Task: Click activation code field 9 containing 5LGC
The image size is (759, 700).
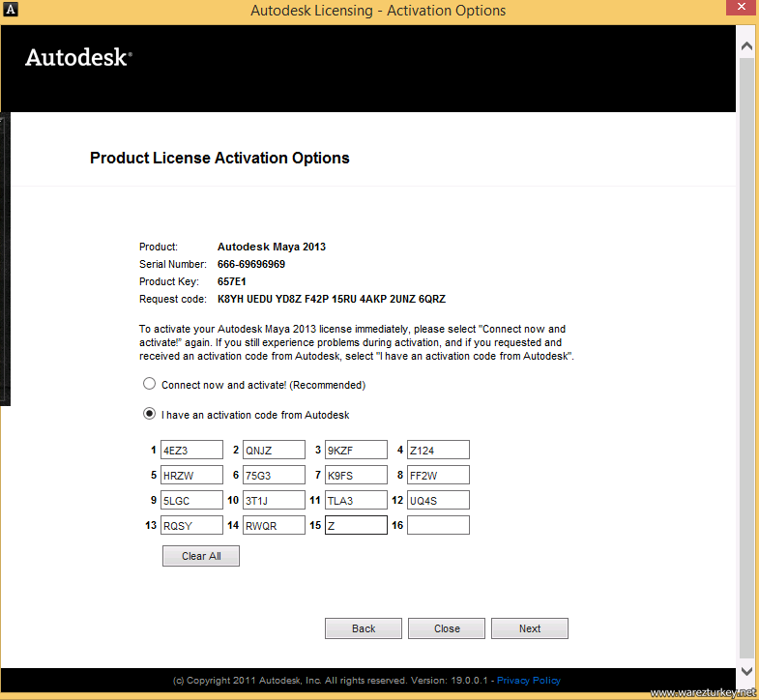Action: tap(191, 500)
